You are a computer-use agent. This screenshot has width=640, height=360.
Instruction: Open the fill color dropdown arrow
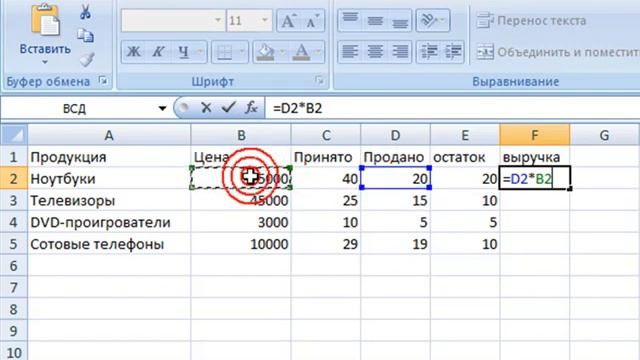[283, 52]
